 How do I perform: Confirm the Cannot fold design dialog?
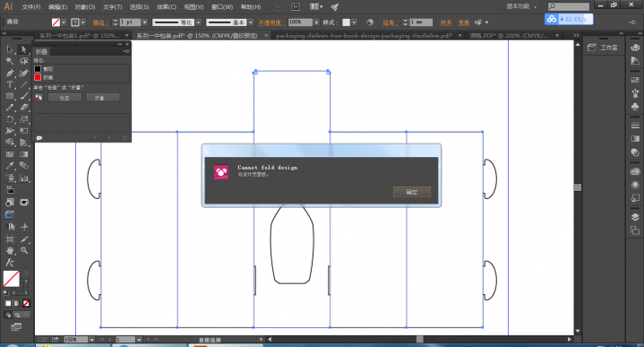pos(412,192)
